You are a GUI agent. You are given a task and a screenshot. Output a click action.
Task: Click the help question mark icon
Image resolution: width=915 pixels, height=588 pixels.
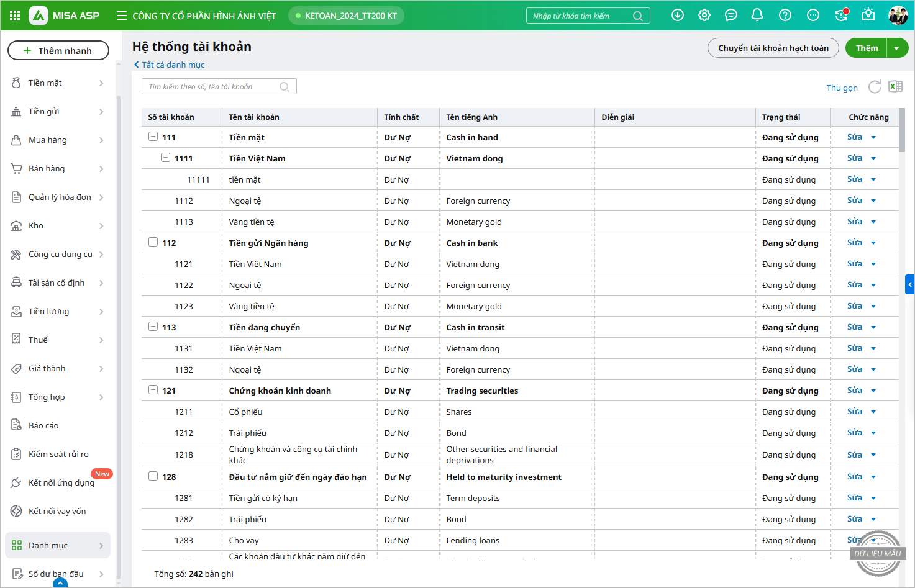point(785,16)
